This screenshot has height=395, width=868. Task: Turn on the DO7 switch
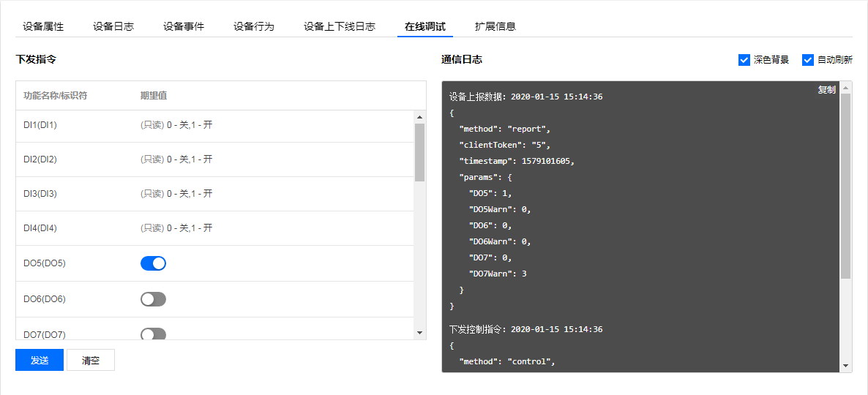coord(153,334)
